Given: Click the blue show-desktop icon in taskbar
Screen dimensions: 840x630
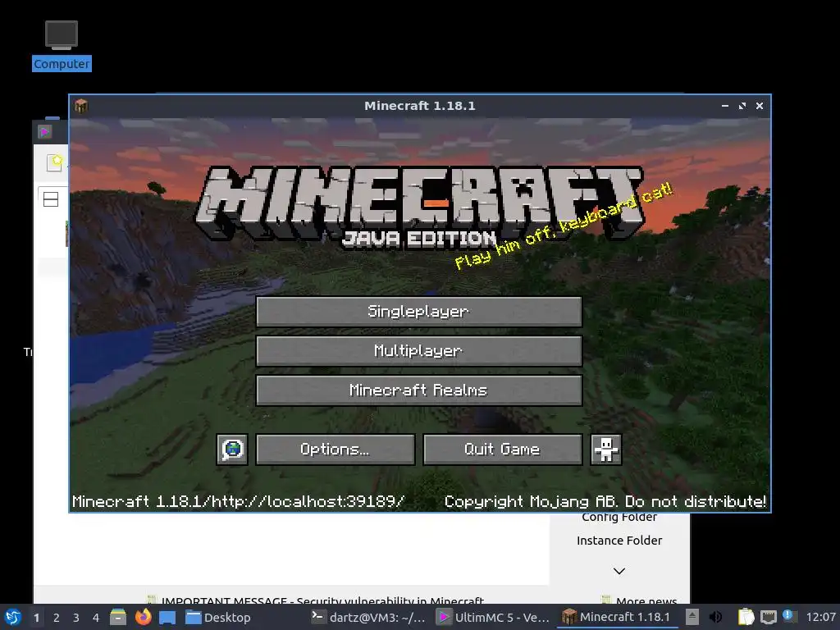Looking at the screenshot, I should pyautogui.click(x=167, y=618).
